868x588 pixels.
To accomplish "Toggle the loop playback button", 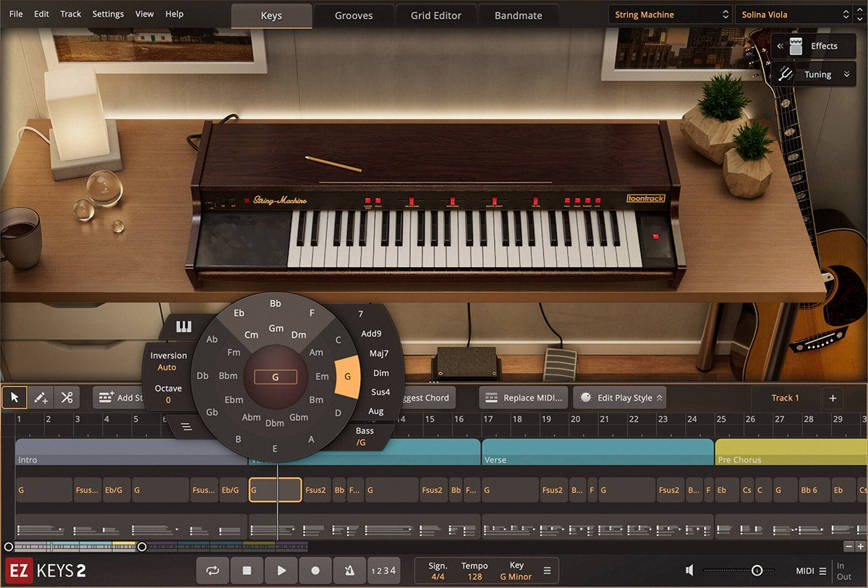I will (213, 571).
